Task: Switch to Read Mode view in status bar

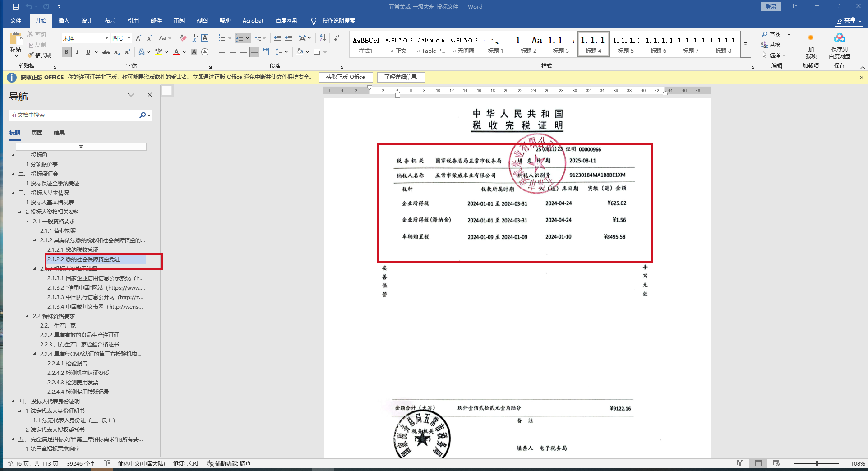Action: point(740,463)
